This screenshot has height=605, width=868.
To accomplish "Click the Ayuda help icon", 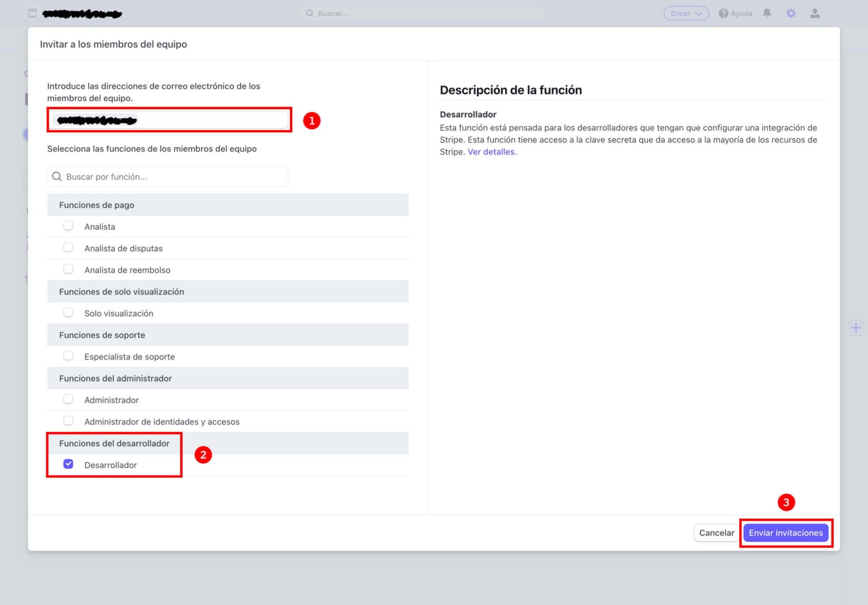I will (723, 13).
